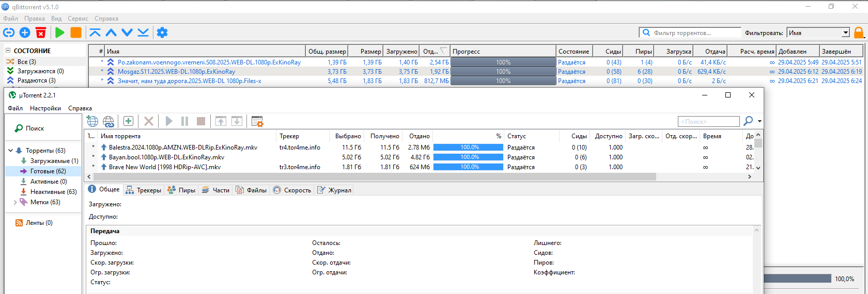This screenshot has width=868, height=294.
Task: Click the start torrent play icon in µTorrent
Action: [169, 121]
